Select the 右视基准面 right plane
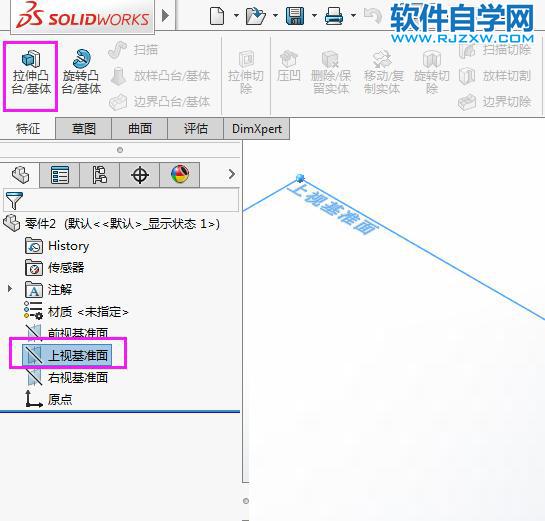 click(x=67, y=377)
